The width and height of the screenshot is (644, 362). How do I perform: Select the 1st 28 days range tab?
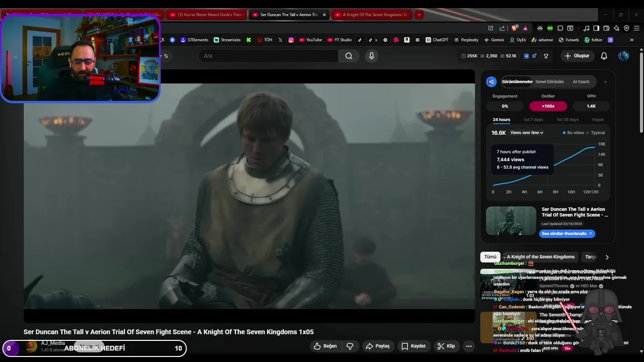coord(568,120)
